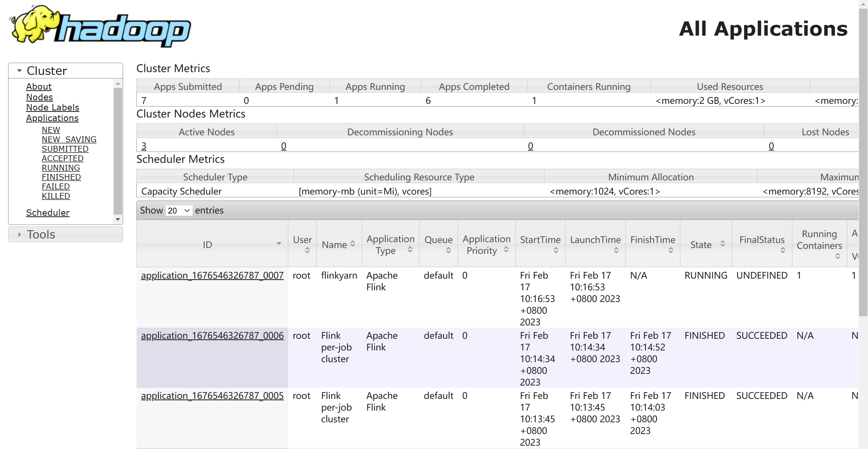Screen dimensions: 868x449
Task: Sort by FinalStatus column
Action: [762, 244]
